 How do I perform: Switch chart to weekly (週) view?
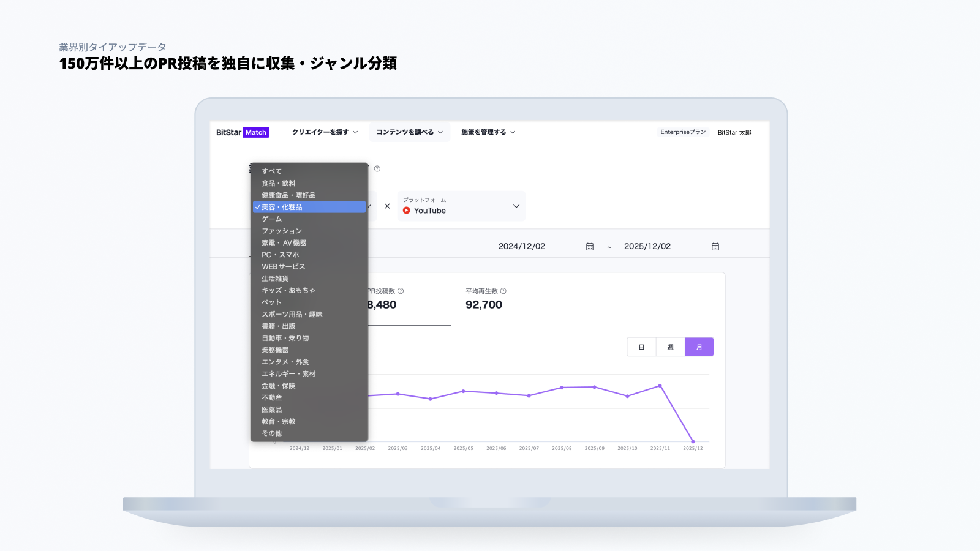pyautogui.click(x=670, y=347)
